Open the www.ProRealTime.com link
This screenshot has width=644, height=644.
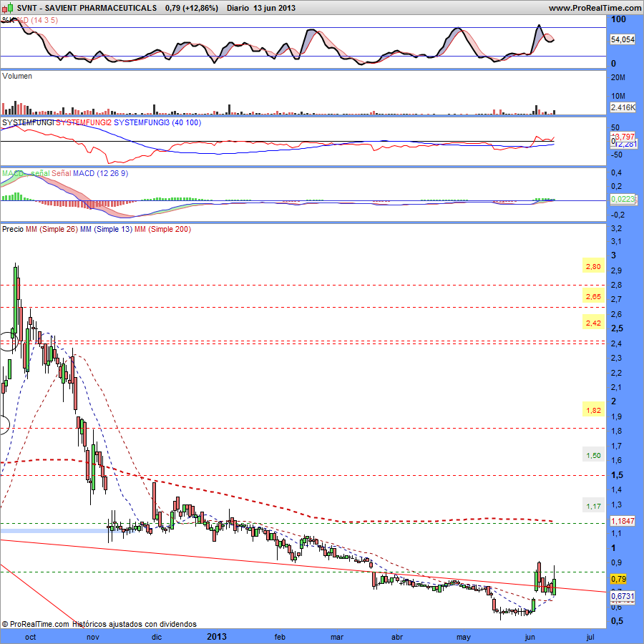pyautogui.click(x=595, y=8)
